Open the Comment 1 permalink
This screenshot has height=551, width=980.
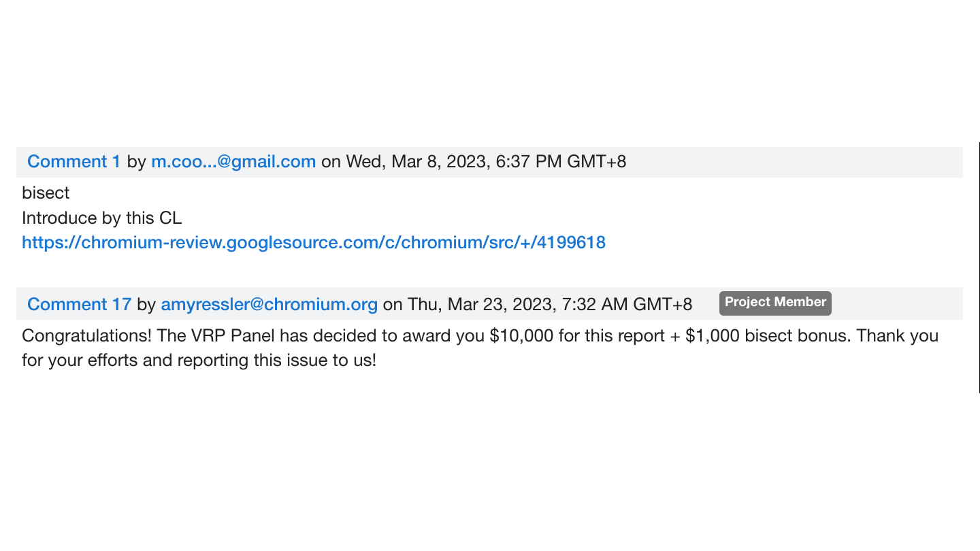[x=73, y=162]
